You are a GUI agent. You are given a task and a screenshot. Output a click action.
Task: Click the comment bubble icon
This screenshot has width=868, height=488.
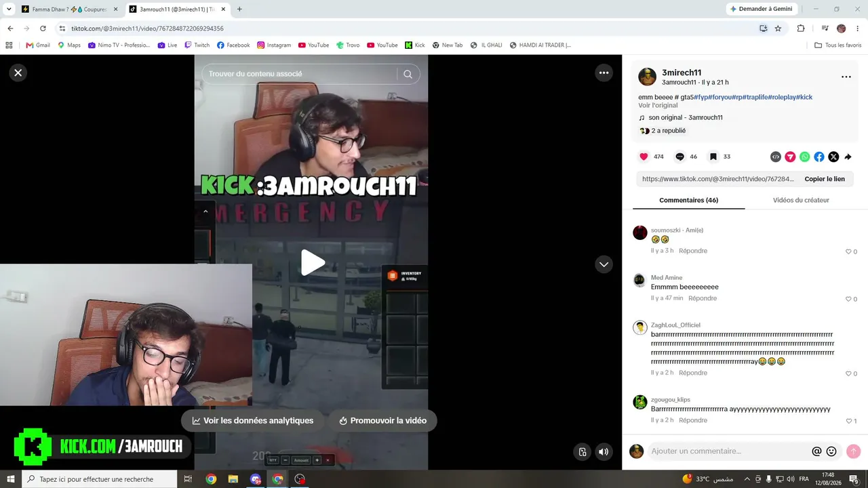(679, 157)
